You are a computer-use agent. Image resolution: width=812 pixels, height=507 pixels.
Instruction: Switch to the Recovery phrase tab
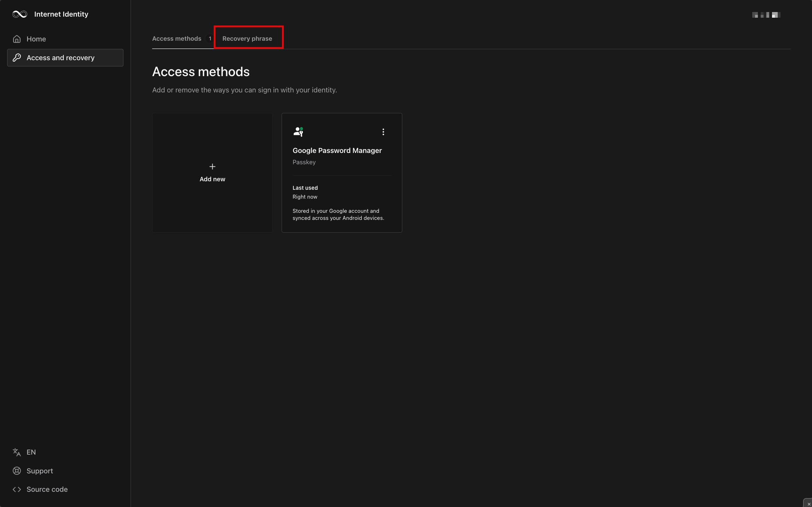coord(247,39)
